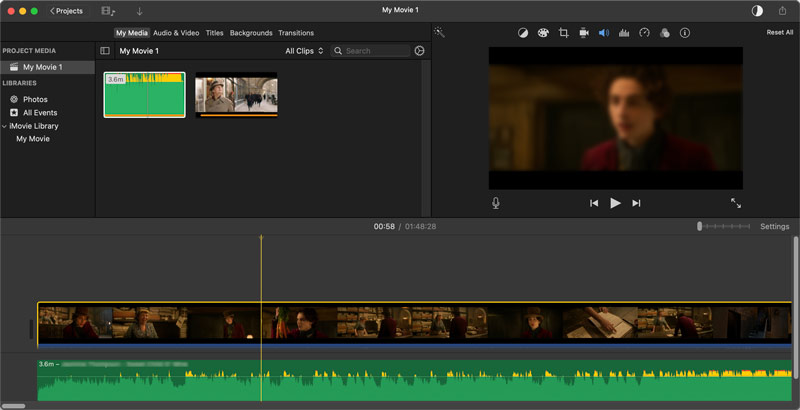This screenshot has width=800, height=410.
Task: Select the street scene video clip thumbnail
Action: [236, 95]
